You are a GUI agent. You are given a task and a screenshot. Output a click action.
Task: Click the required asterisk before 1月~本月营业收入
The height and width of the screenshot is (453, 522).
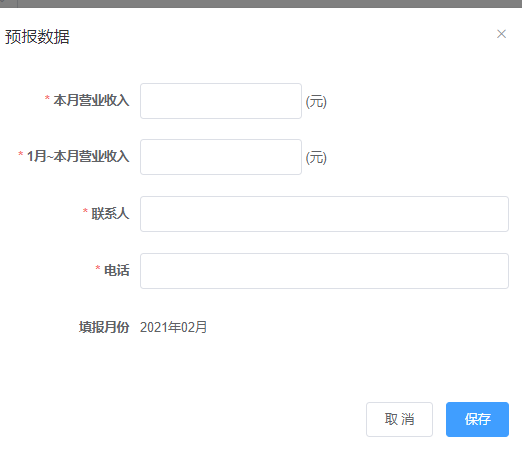pos(21,154)
